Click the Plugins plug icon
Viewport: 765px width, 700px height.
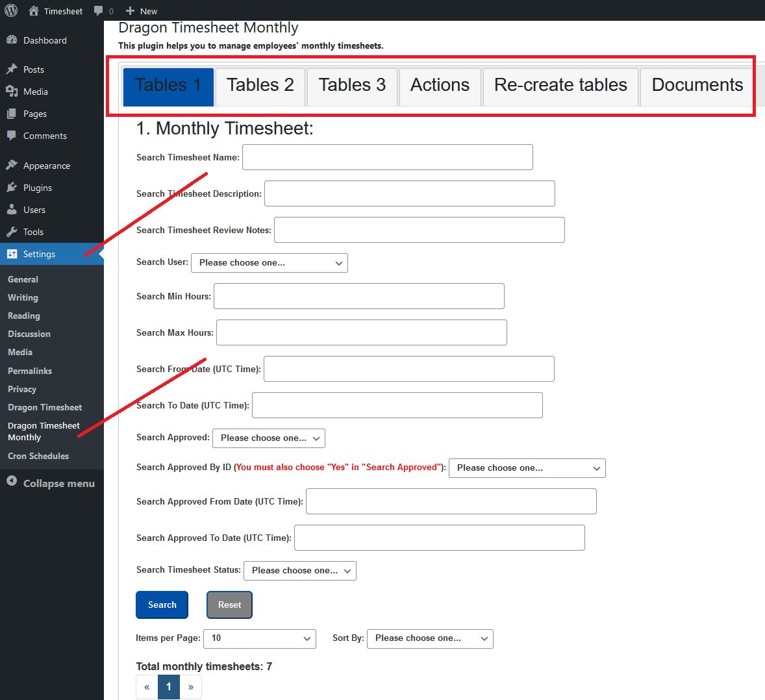[12, 187]
